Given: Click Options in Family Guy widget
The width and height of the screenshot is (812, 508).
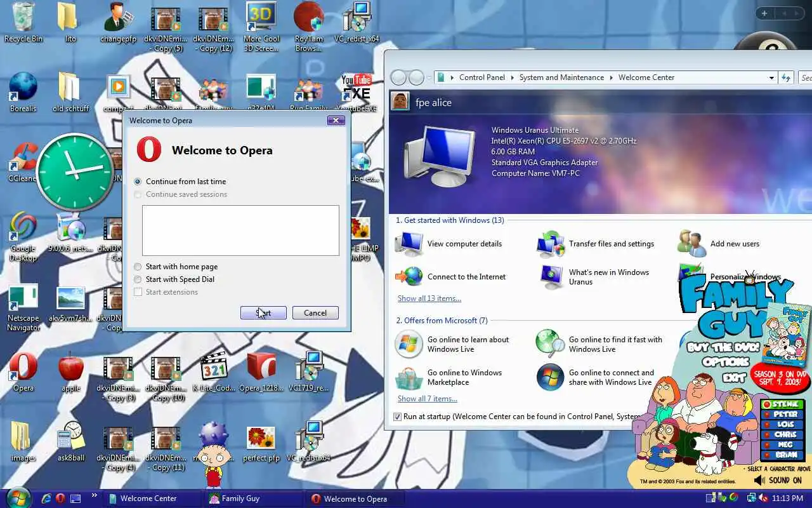Looking at the screenshot, I should point(726,362).
